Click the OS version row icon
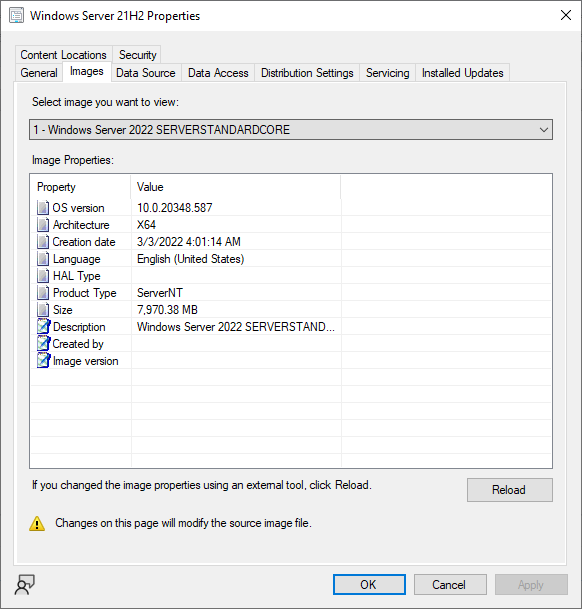 (43, 207)
